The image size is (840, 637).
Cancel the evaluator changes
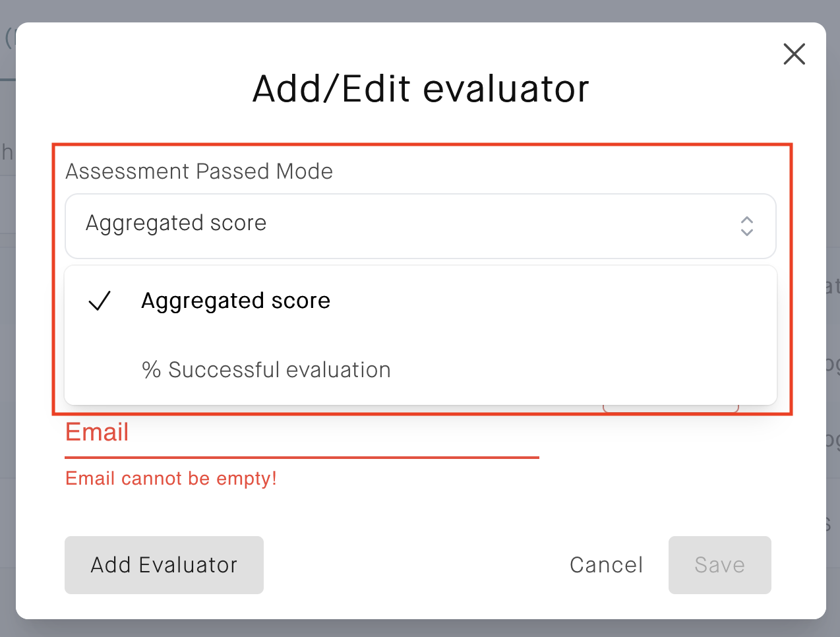pyautogui.click(x=605, y=565)
